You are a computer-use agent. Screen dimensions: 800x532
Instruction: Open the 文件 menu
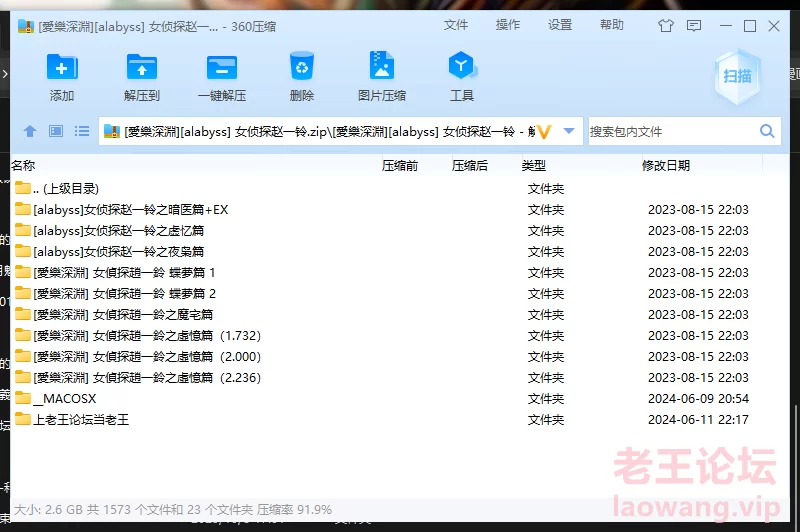[456, 25]
